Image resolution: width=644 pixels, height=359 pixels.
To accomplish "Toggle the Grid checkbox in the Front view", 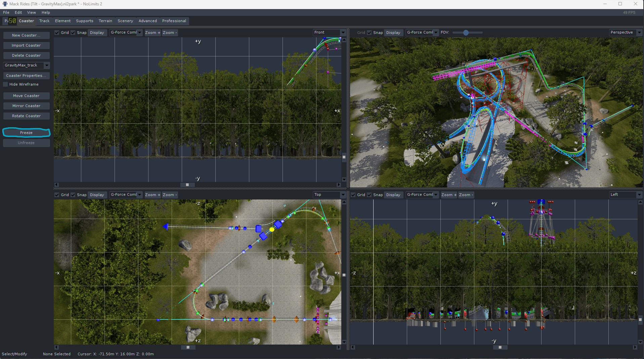I will (x=57, y=33).
